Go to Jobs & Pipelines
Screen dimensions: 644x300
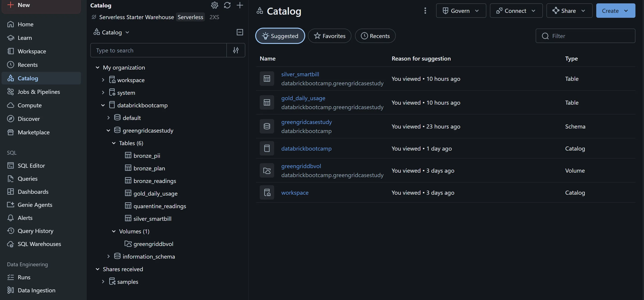coord(41,92)
